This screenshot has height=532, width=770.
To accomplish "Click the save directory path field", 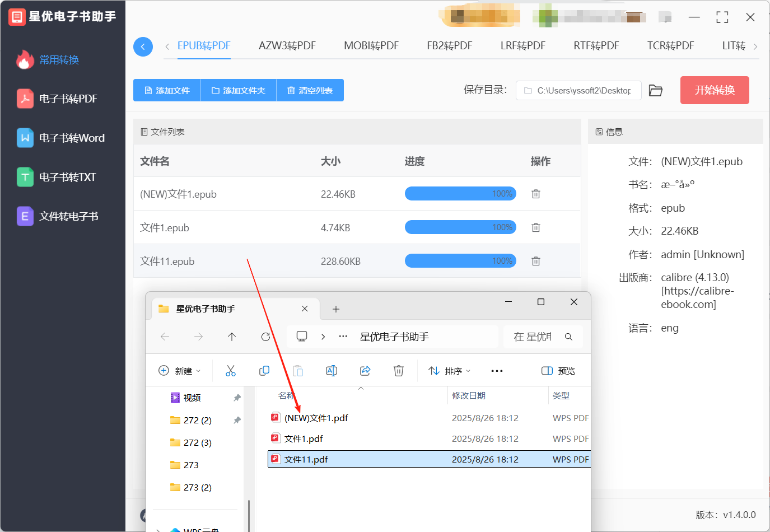I will (578, 91).
